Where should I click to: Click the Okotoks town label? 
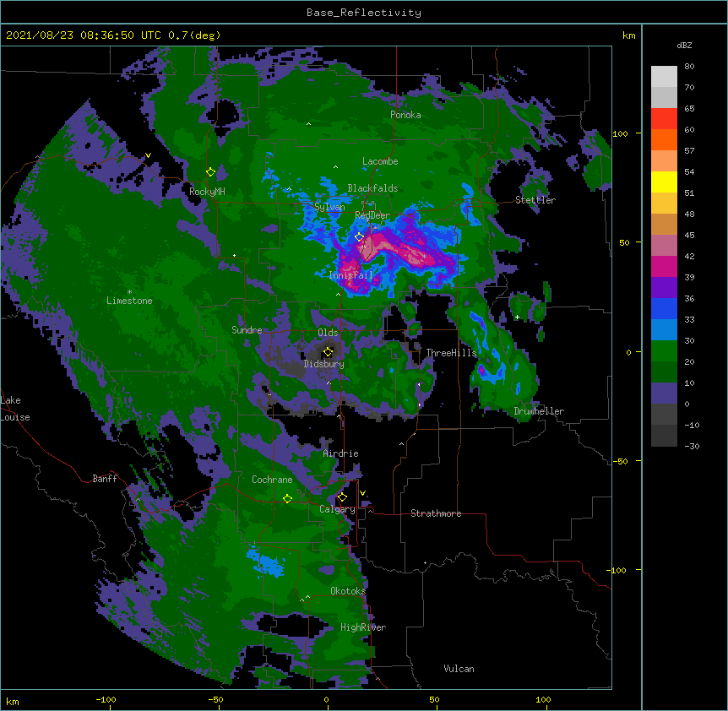348,591
